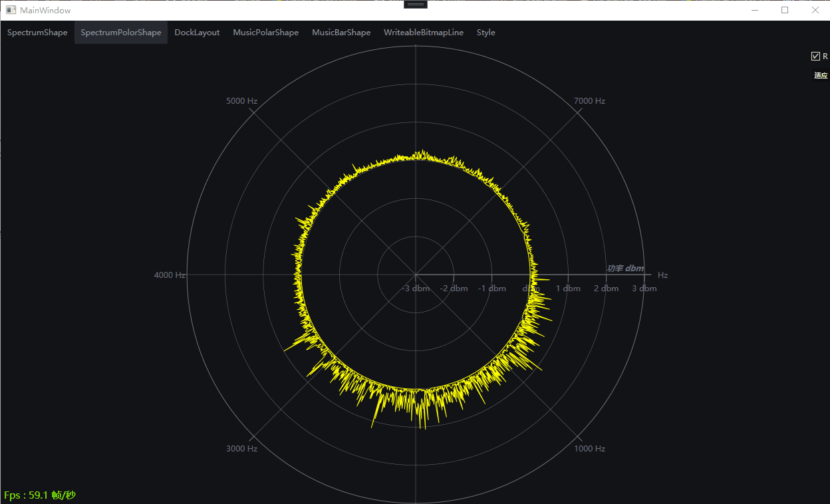
Task: Close the MainWindow window
Action: [815, 10]
